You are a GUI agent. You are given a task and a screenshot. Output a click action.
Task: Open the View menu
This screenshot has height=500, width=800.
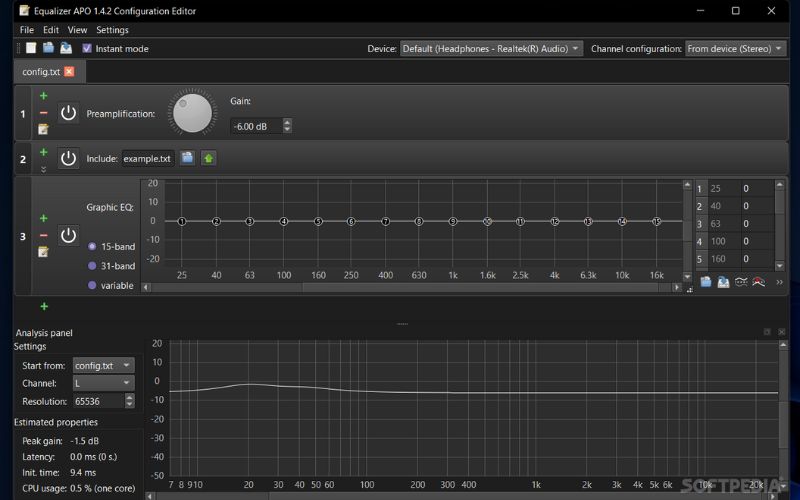(x=77, y=30)
